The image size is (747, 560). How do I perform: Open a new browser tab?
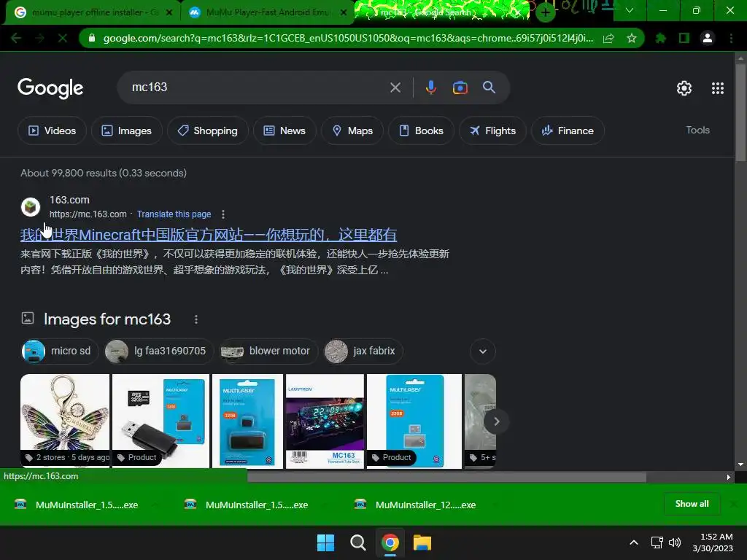tap(546, 12)
